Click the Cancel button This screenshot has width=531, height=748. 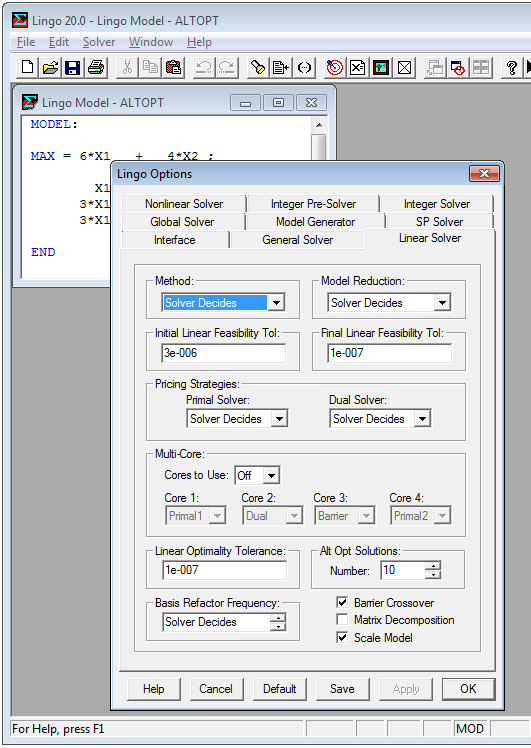(x=216, y=689)
